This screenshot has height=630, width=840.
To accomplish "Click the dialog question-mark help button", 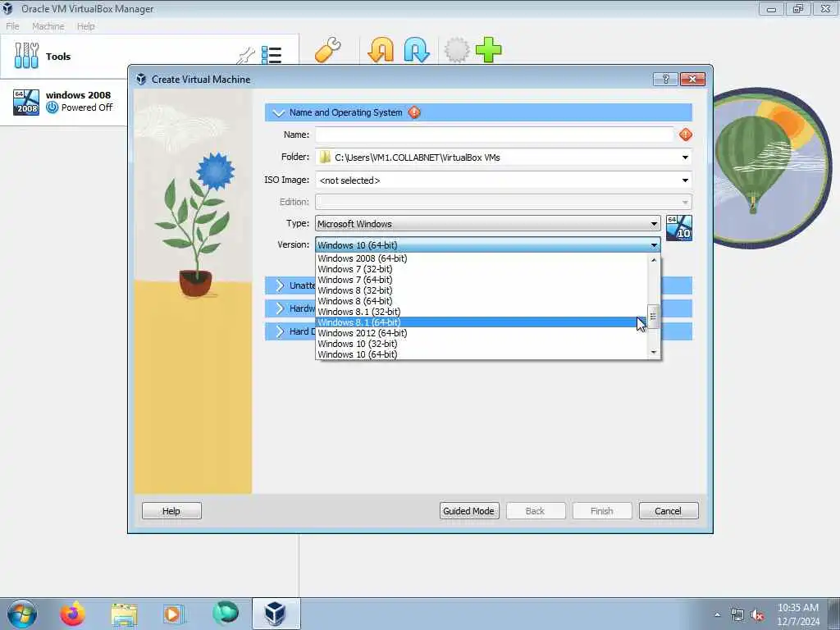I will 665,80.
